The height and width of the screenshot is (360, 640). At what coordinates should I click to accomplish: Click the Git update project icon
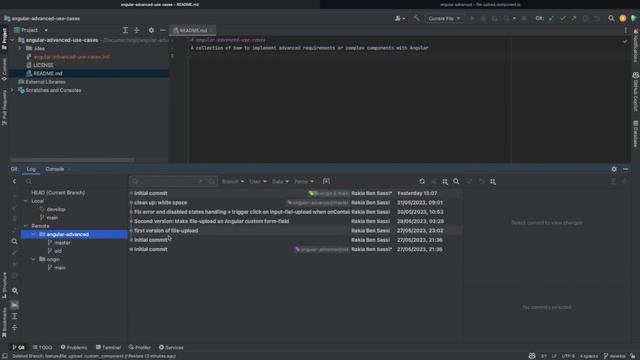click(x=551, y=18)
